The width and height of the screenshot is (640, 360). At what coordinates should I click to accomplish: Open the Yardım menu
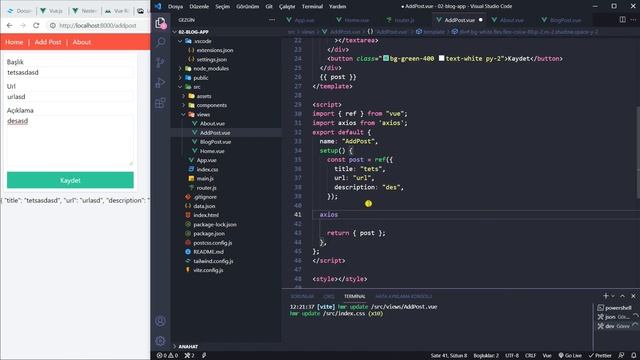click(x=338, y=6)
